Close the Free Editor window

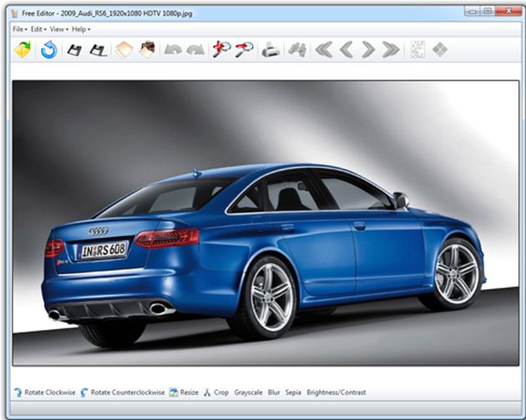click(x=508, y=12)
